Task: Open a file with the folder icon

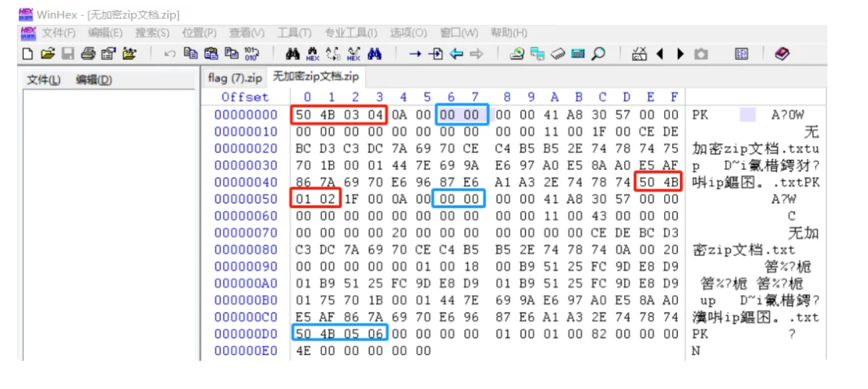Action: pyautogui.click(x=48, y=54)
